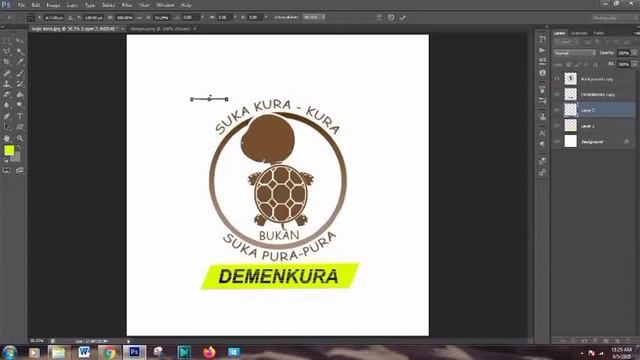640x360 pixels.
Task: Open the Info panel icon
Action: [542, 73]
